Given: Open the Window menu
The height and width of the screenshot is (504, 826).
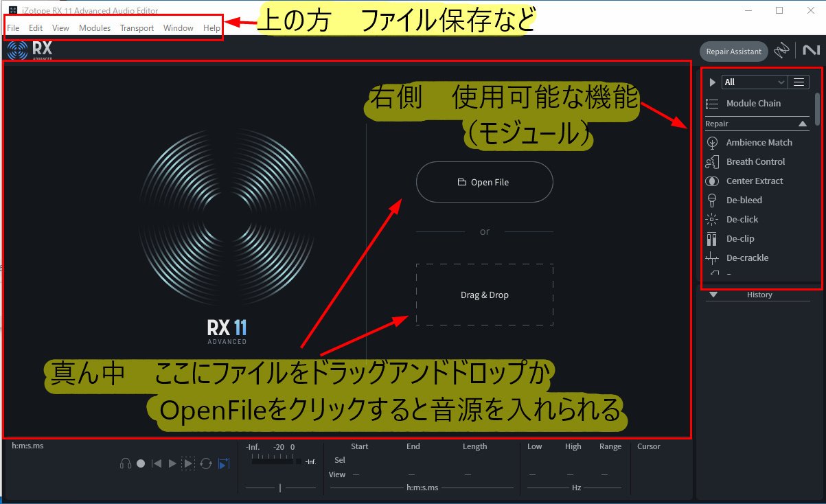Looking at the screenshot, I should pos(178,28).
